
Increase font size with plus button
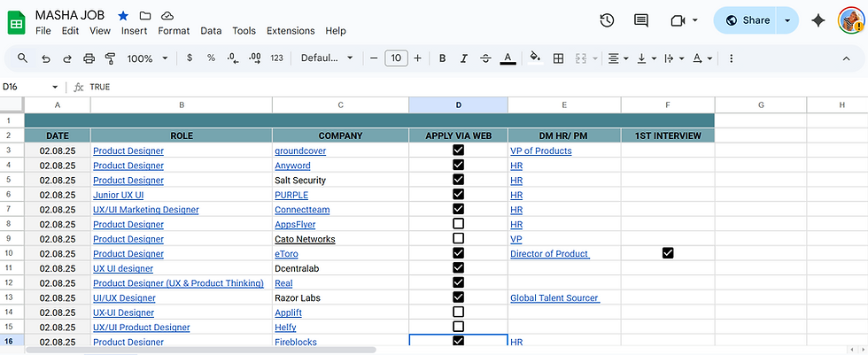pyautogui.click(x=418, y=58)
